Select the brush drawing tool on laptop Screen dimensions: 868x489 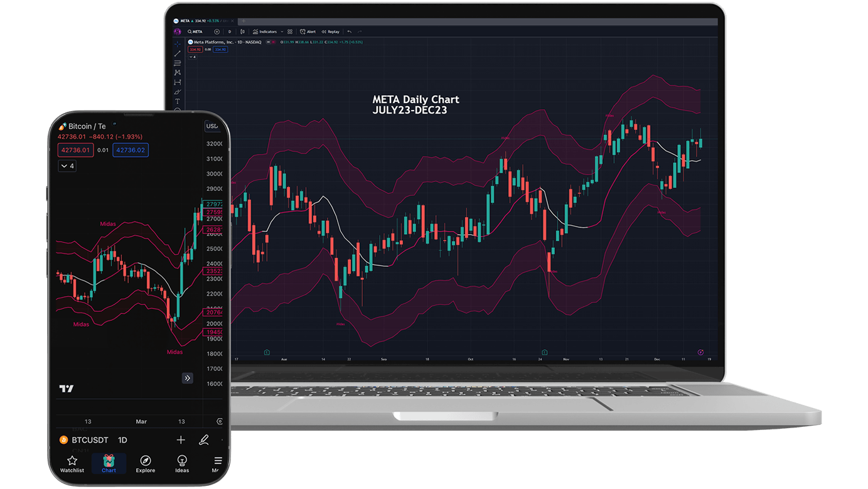(x=178, y=92)
